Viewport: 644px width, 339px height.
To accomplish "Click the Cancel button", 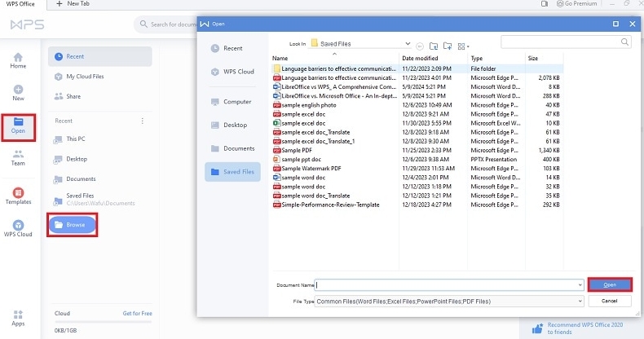I will tap(610, 301).
